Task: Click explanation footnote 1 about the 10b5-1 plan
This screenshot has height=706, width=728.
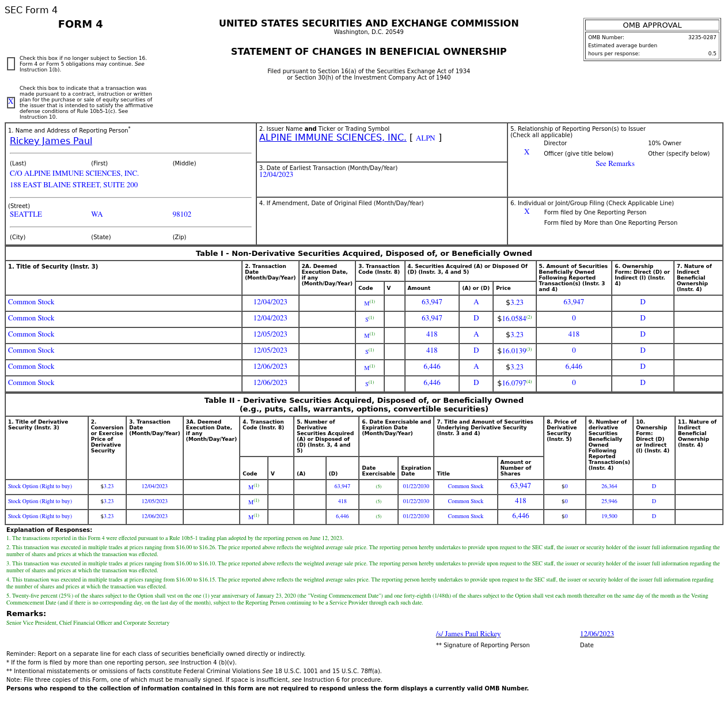Action: 175,538
